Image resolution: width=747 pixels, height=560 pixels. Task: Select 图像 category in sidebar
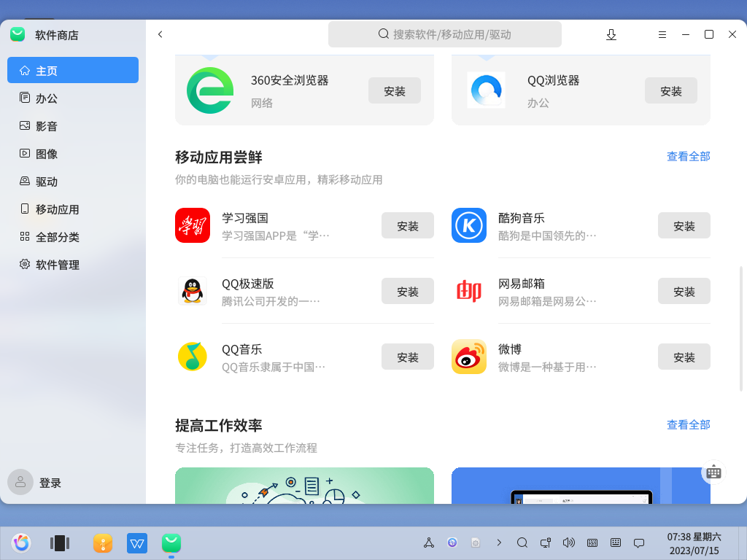[73, 153]
